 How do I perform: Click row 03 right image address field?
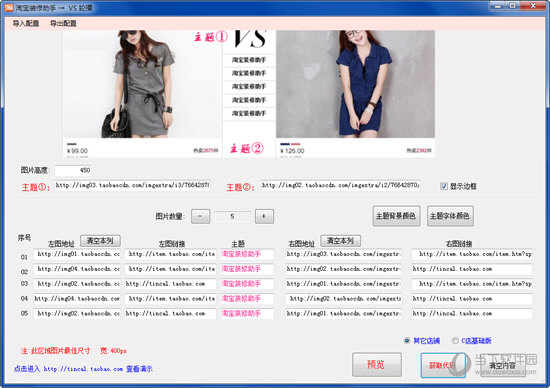pos(343,284)
